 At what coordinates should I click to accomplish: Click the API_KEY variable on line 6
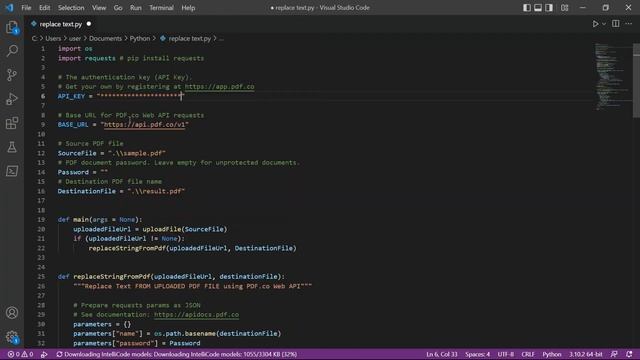pyautogui.click(x=71, y=96)
